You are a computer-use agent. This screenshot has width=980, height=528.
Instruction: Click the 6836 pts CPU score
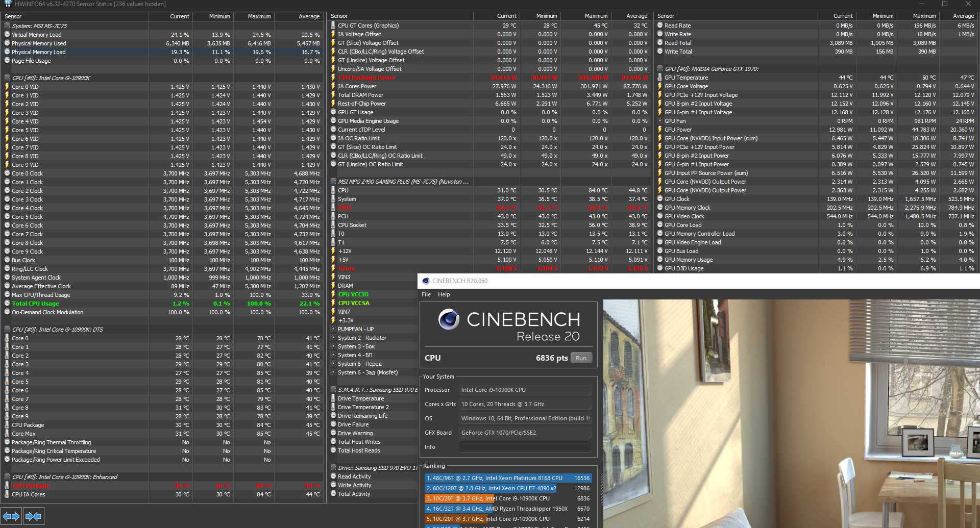click(552, 358)
